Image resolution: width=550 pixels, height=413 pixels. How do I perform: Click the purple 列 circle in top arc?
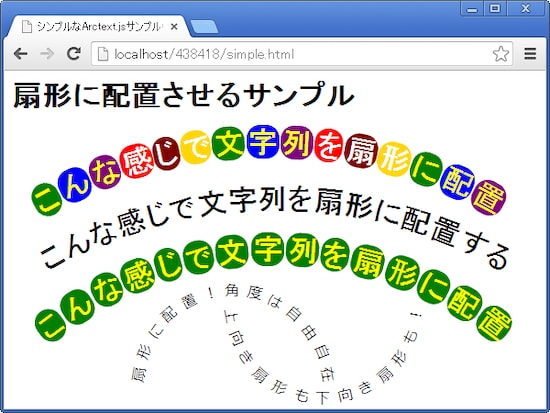296,142
